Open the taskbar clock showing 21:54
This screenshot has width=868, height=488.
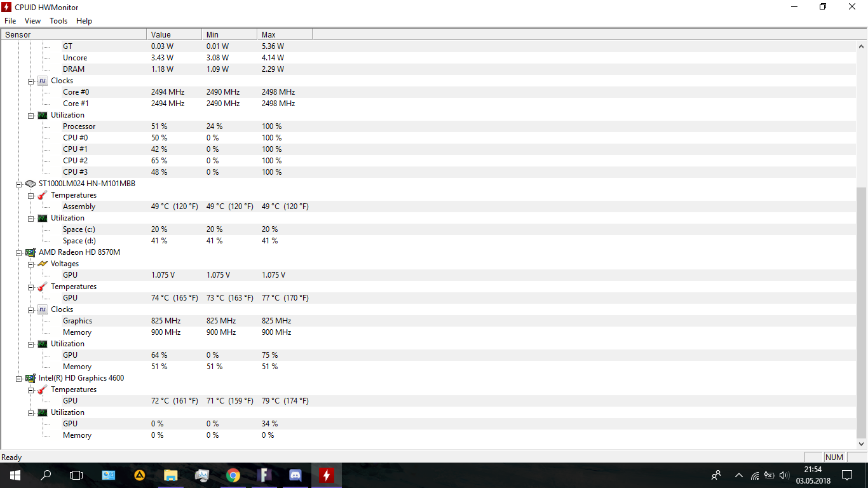click(x=813, y=475)
